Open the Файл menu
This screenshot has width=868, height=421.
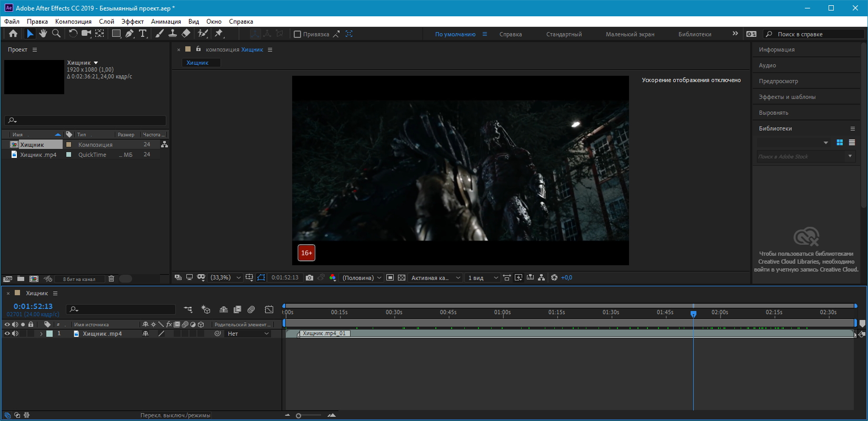[12, 22]
